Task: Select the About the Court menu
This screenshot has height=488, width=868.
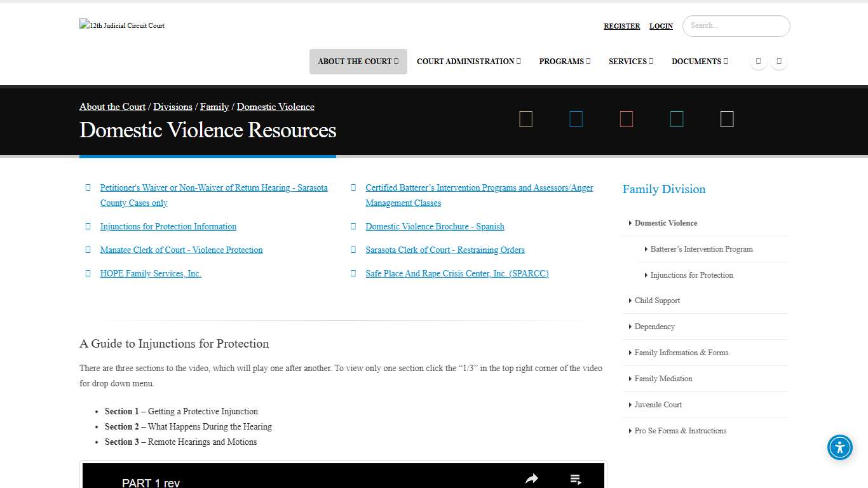Action: click(x=358, y=61)
